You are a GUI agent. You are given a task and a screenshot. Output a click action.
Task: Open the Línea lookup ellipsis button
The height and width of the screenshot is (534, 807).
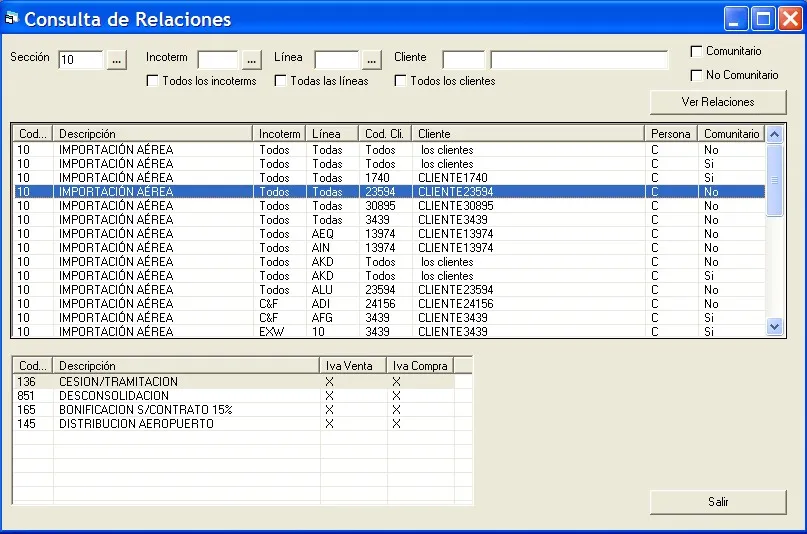point(372,60)
